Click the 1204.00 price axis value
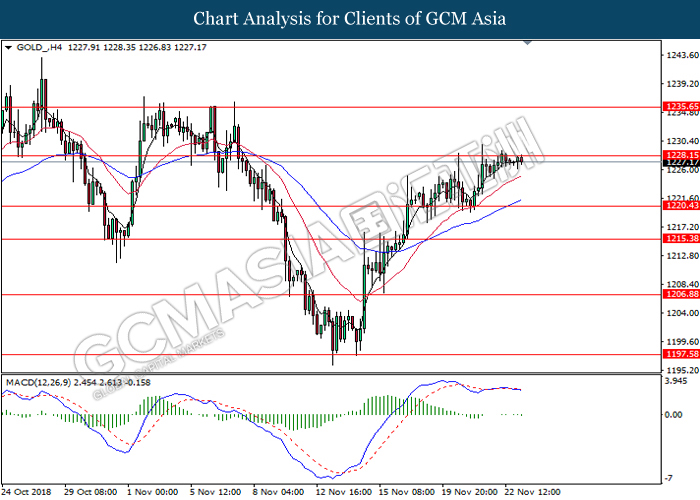This screenshot has width=700, height=500. pyautogui.click(x=682, y=313)
